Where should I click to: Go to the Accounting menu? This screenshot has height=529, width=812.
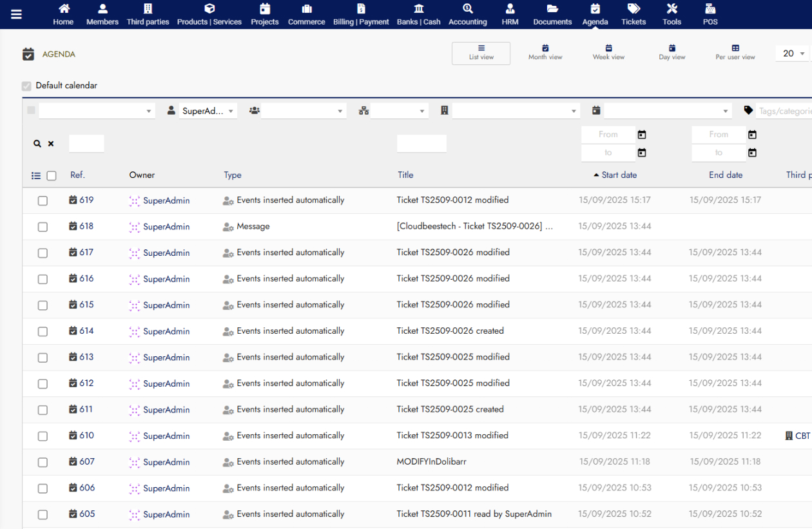[x=467, y=14]
